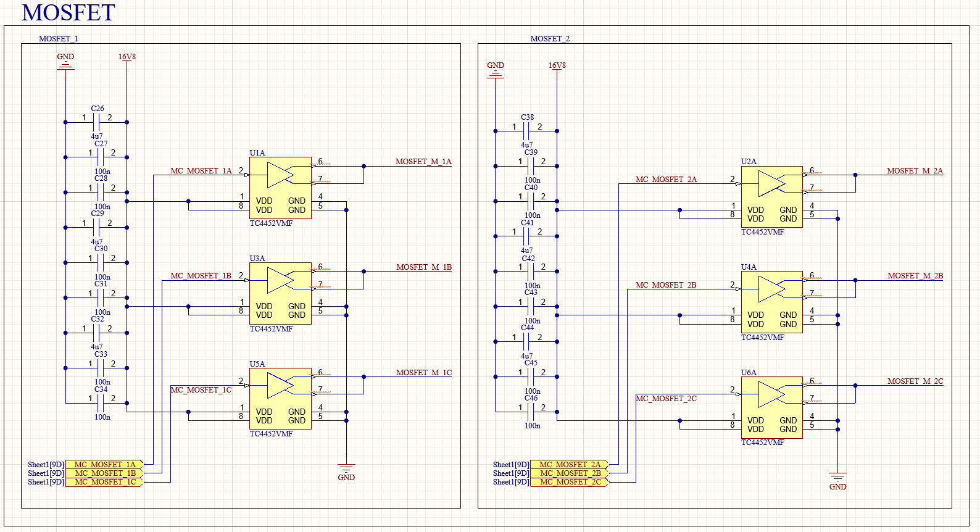Screen dimensions: 980x532
Task: Click the U4A TC4452VMF buffer symbol
Action: (x=771, y=302)
